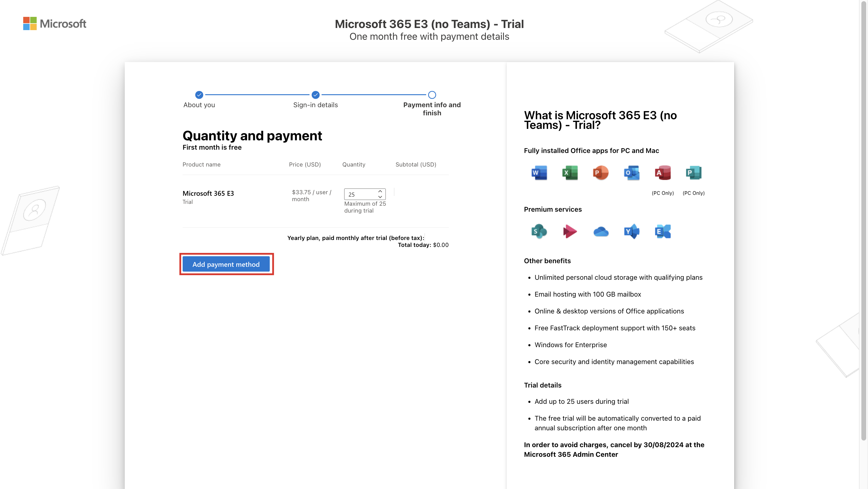Click the 'Microsoft 365 E3' product name

[x=208, y=193]
